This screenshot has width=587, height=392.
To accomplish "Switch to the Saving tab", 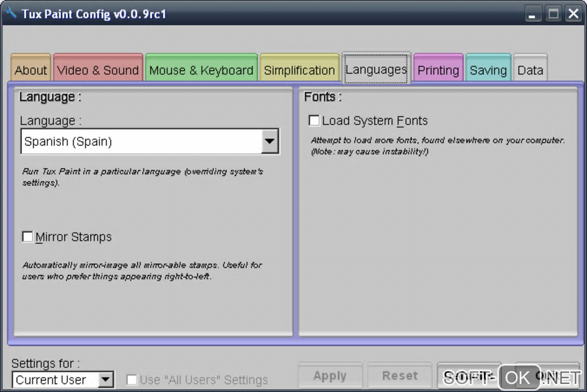I will 488,68.
